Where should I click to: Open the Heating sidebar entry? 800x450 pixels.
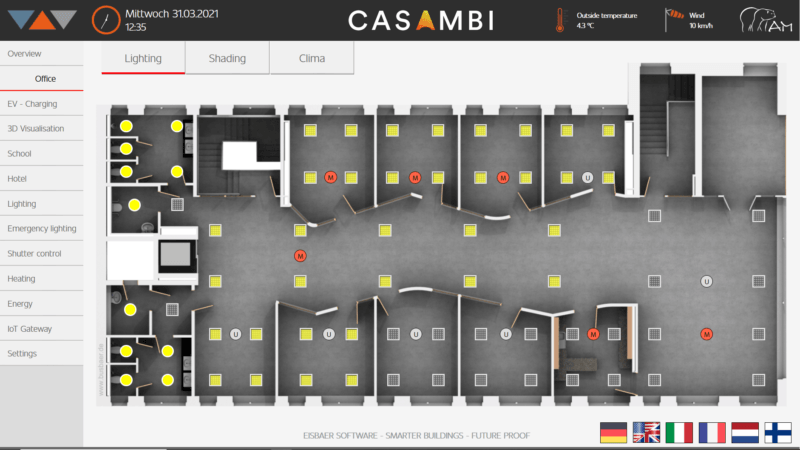pos(41,279)
